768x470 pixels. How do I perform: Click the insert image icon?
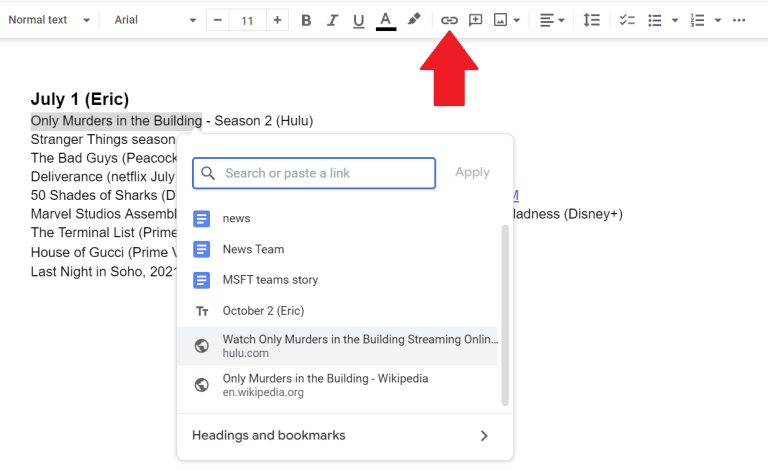(500, 20)
